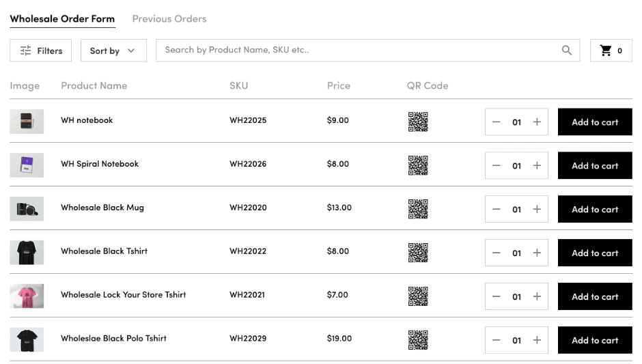Increase quantity for WH notebook

[x=537, y=122]
